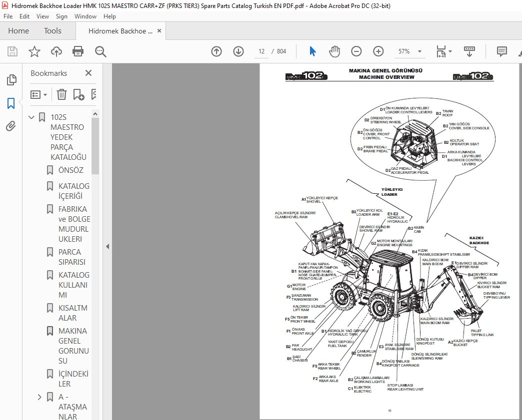Zoom in with the plus button
Screen dimensions: 522x420
click(378, 51)
